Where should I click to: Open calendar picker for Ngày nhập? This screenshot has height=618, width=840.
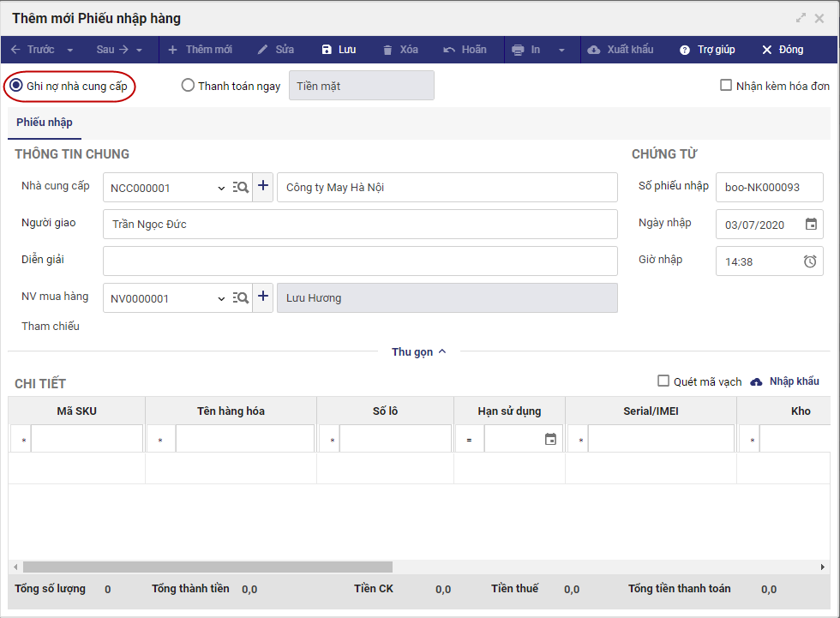811,225
